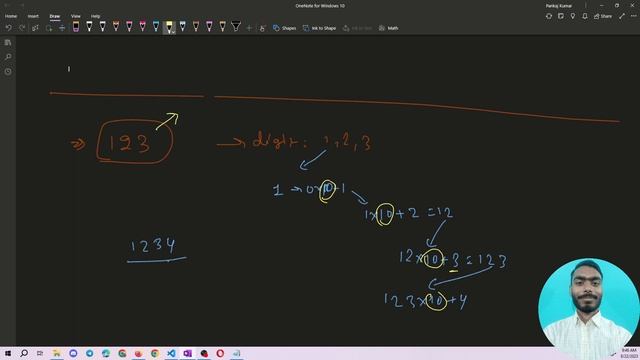640x360 pixels.
Task: Pick the eraser tool
Action: pos(76,27)
